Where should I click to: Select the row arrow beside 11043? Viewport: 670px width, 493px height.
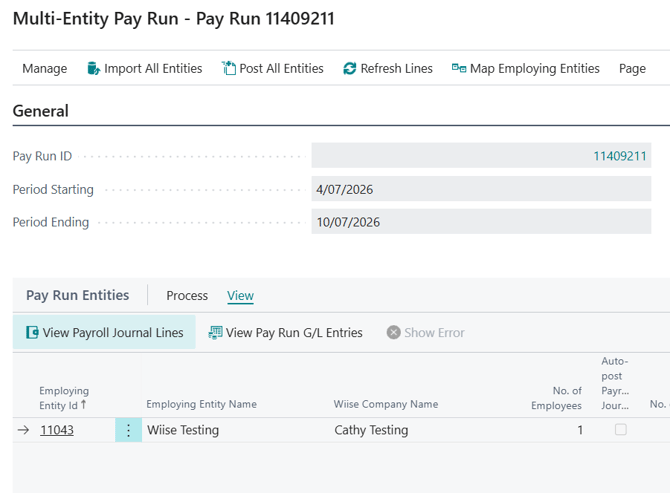tap(24, 430)
